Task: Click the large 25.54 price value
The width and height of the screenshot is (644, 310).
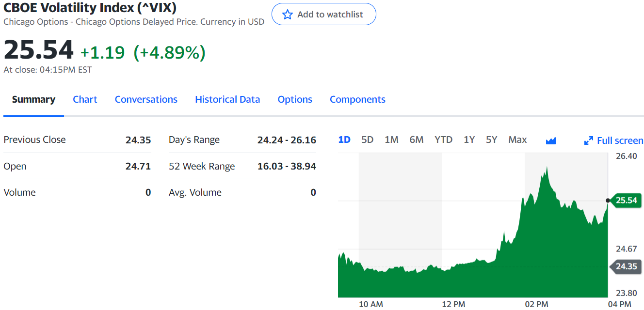Action: pos(38,50)
